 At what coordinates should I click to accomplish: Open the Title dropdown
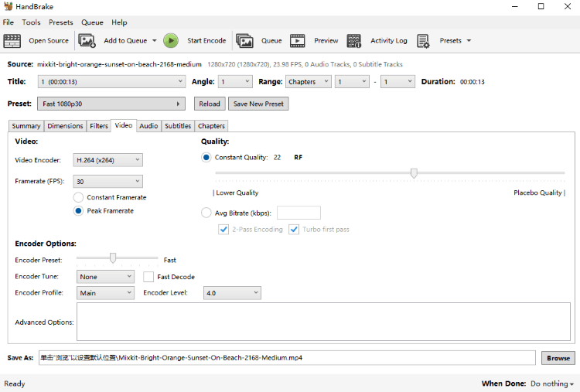(111, 82)
